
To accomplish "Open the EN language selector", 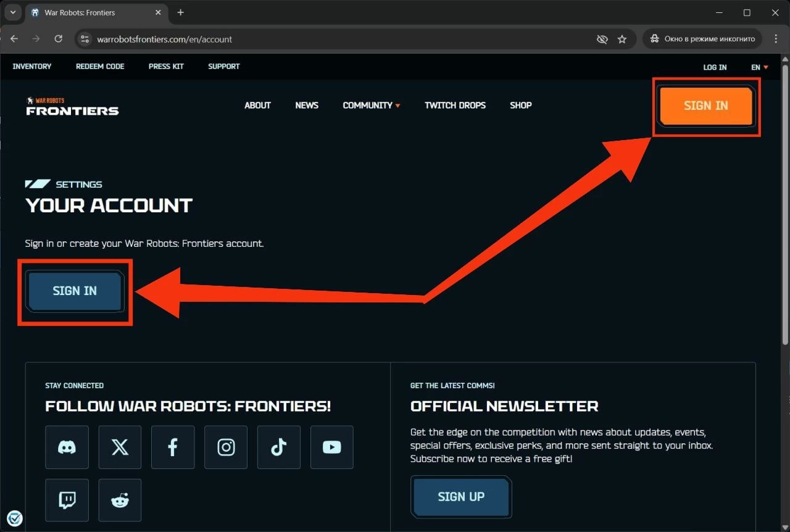I will pos(759,67).
